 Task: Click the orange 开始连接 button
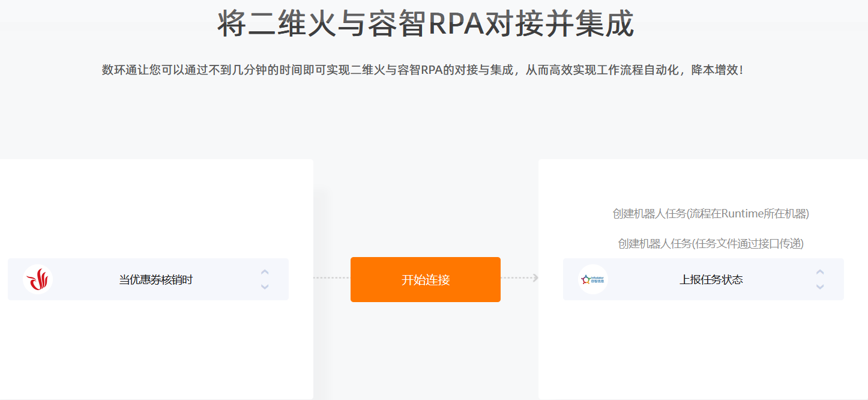[x=426, y=279]
